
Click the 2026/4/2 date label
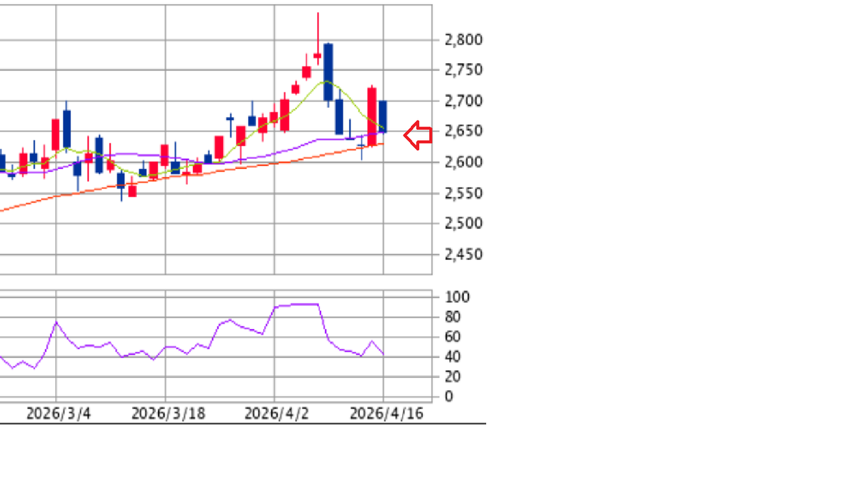(x=277, y=414)
